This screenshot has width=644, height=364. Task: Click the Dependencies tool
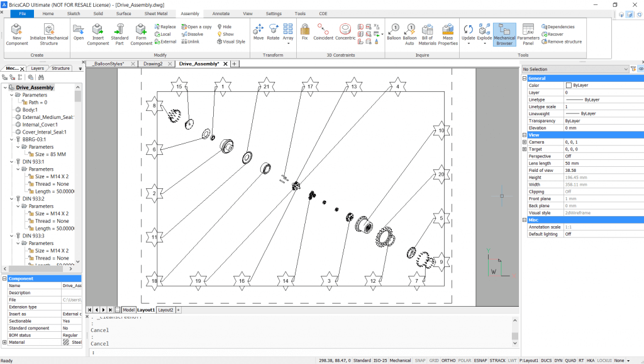click(x=558, y=26)
